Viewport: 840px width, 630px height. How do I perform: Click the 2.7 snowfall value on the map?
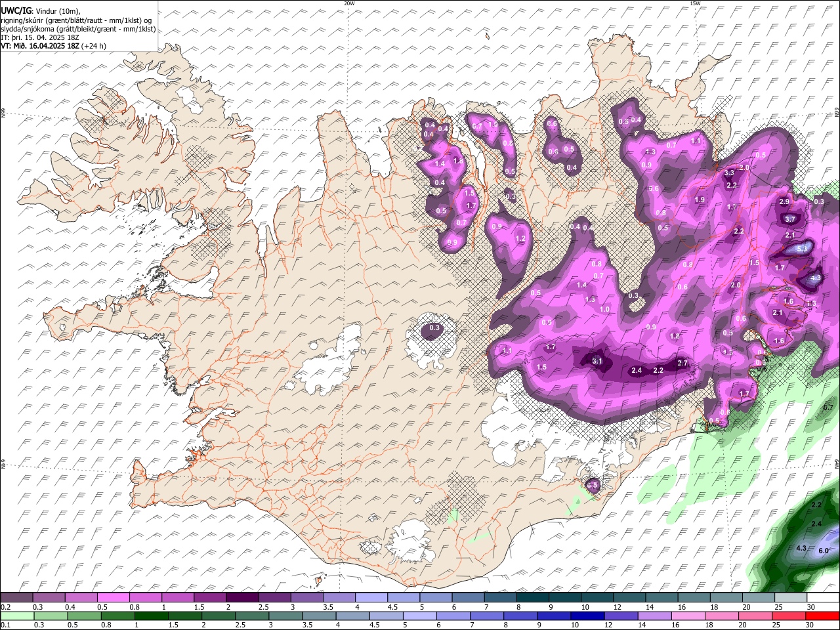click(x=682, y=363)
